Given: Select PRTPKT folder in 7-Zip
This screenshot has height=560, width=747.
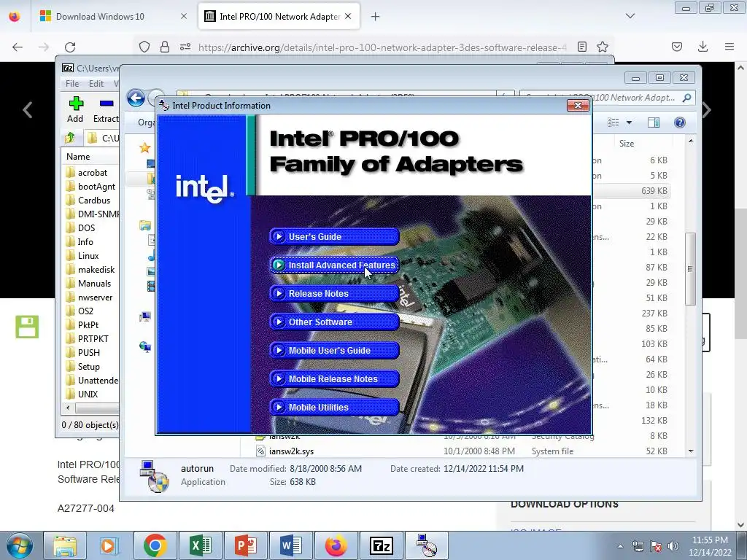Looking at the screenshot, I should coord(91,338).
